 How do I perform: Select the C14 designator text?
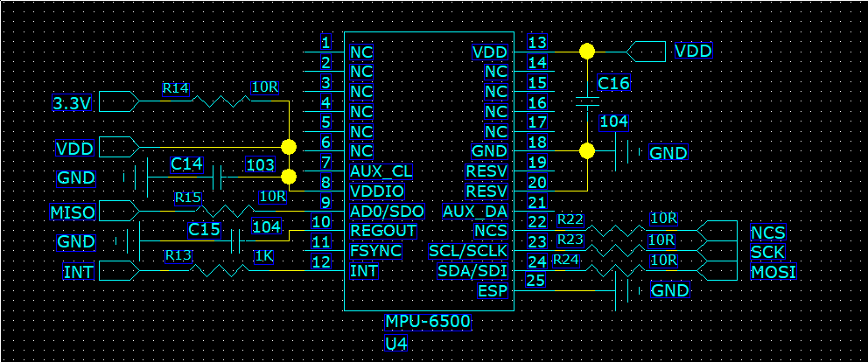pyautogui.click(x=186, y=164)
